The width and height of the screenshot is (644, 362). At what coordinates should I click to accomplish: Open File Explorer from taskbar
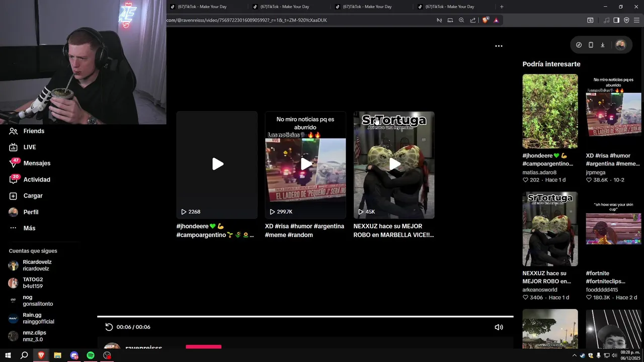57,355
